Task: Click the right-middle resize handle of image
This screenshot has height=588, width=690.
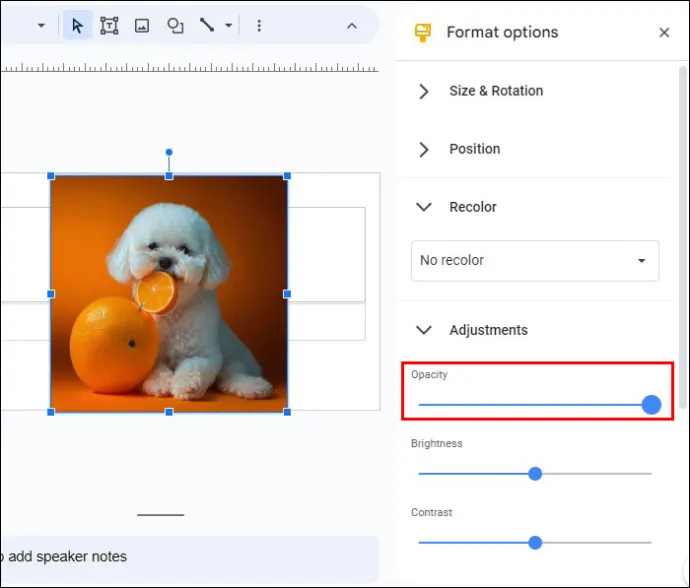Action: click(287, 294)
